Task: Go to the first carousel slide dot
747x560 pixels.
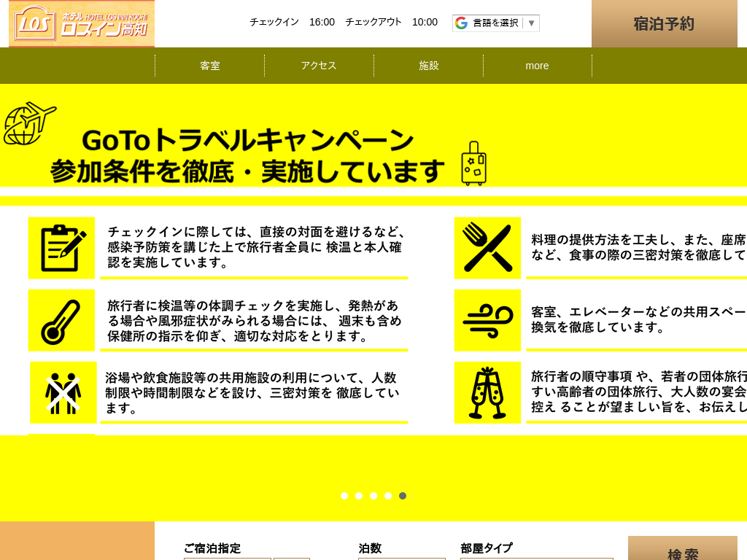Action: point(344,496)
